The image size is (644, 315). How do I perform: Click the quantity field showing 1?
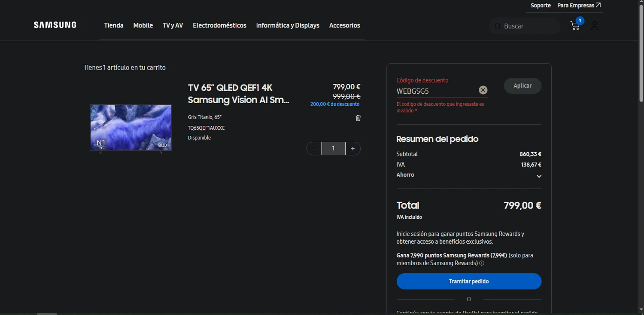333,149
